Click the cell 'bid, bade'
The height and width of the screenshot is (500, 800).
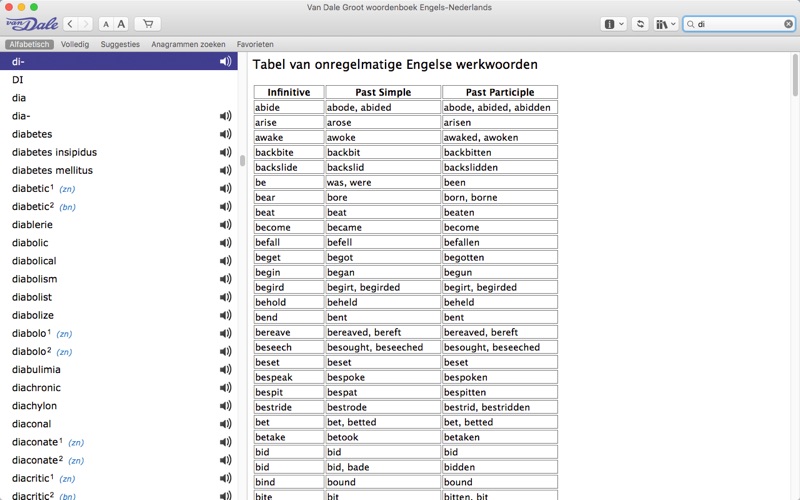point(383,467)
